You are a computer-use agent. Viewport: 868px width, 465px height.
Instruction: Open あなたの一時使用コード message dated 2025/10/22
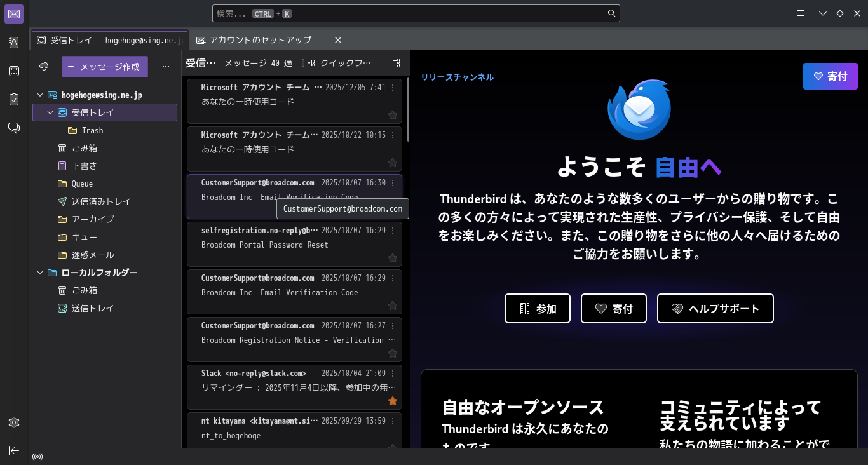click(294, 149)
